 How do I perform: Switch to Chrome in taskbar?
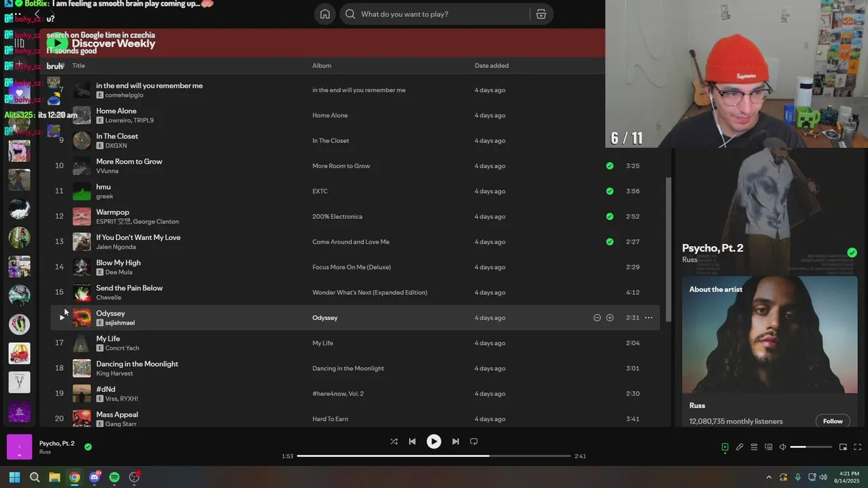pyautogui.click(x=75, y=477)
